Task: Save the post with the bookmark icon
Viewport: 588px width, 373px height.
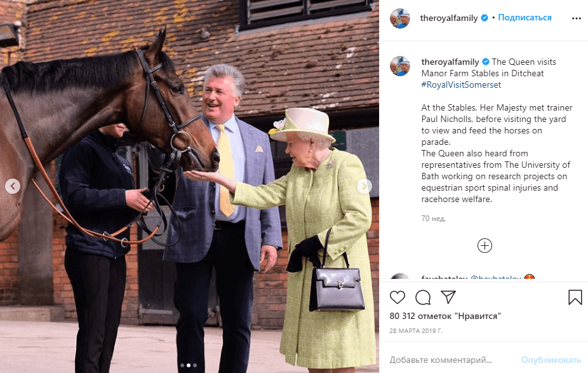Action: pyautogui.click(x=575, y=297)
